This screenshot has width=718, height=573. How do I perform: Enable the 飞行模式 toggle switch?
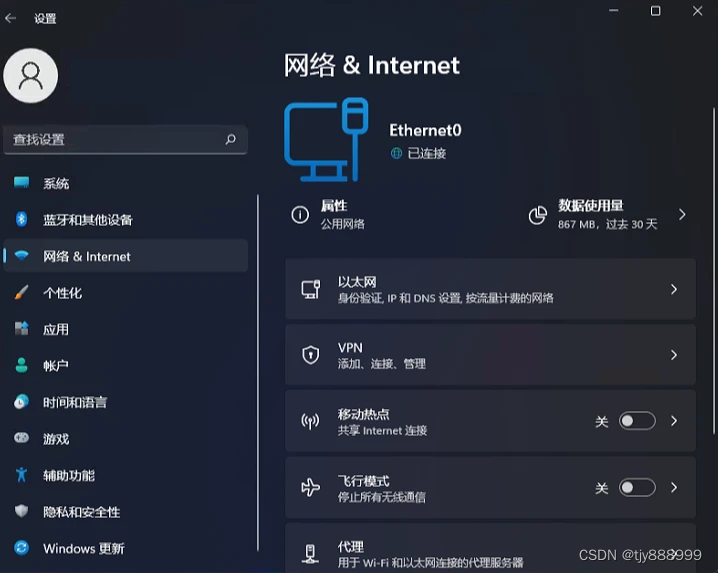(x=637, y=487)
